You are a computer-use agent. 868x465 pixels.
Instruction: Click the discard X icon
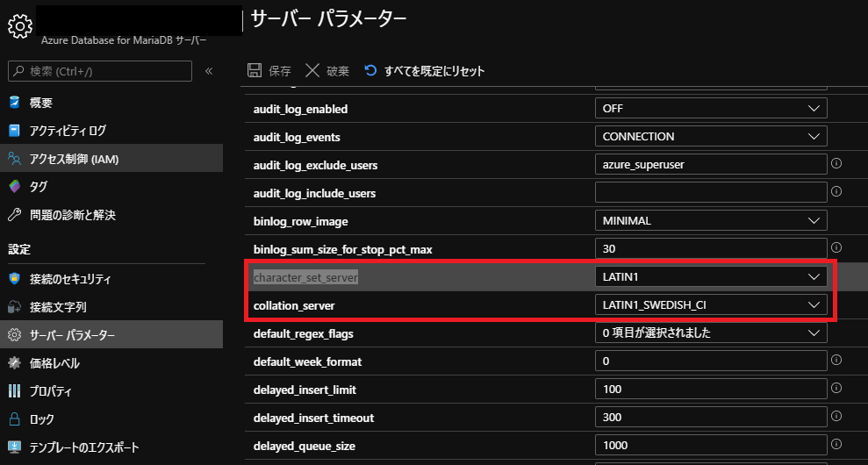point(312,71)
